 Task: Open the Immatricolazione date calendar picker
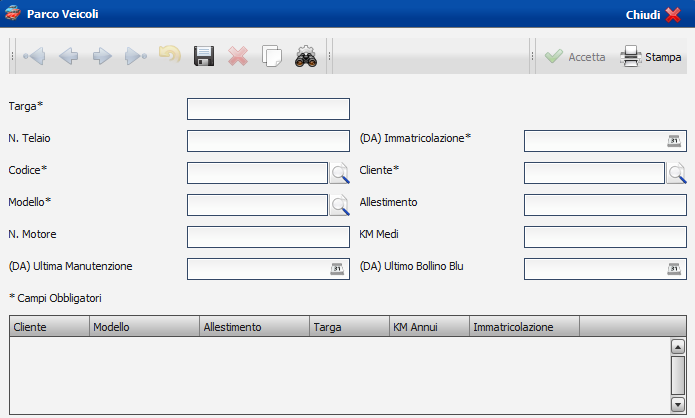pos(673,141)
